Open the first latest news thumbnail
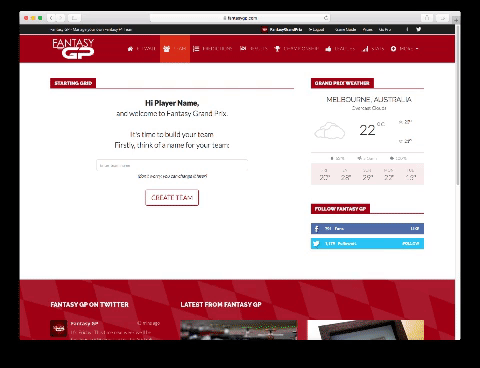The height and width of the screenshot is (368, 480). (x=238, y=330)
